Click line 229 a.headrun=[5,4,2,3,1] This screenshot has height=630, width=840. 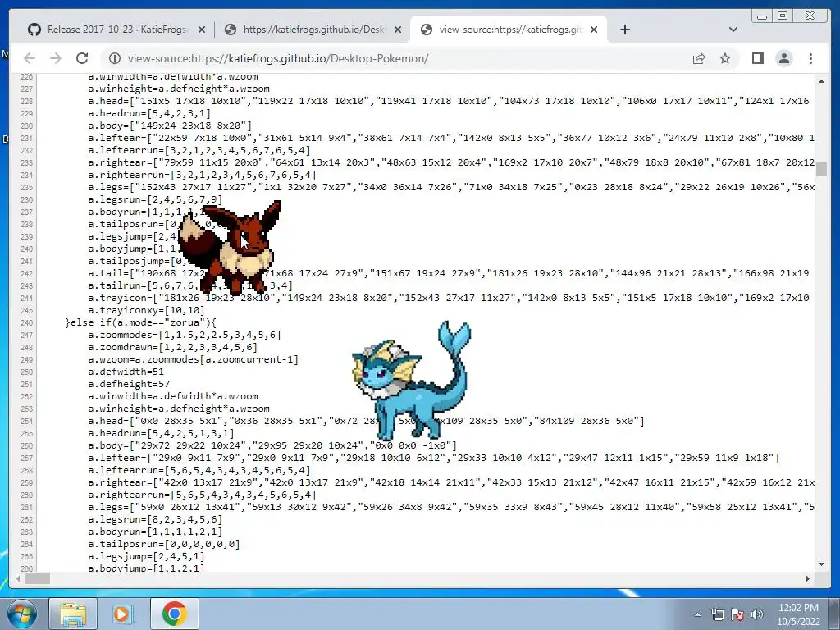tap(149, 113)
